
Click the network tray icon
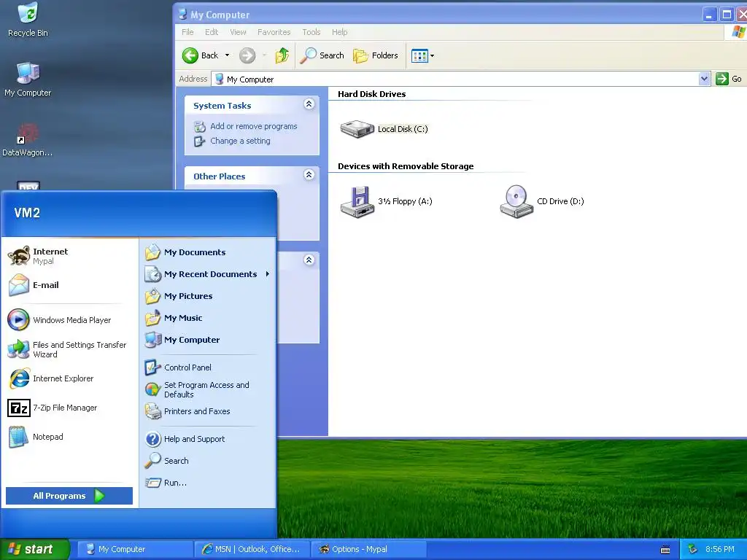coord(693,550)
